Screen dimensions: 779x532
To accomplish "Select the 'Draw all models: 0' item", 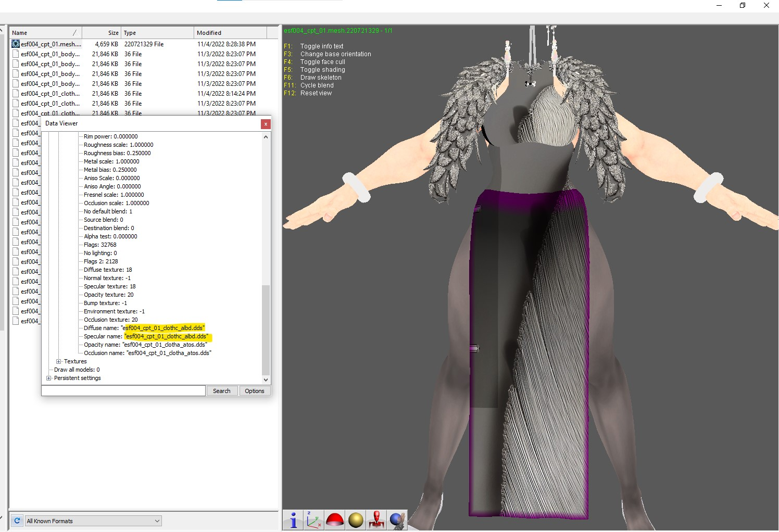I will tap(77, 370).
